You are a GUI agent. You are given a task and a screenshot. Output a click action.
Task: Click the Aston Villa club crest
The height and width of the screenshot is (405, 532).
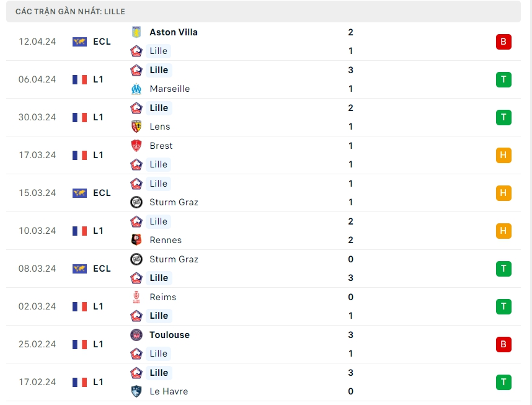coord(136,32)
